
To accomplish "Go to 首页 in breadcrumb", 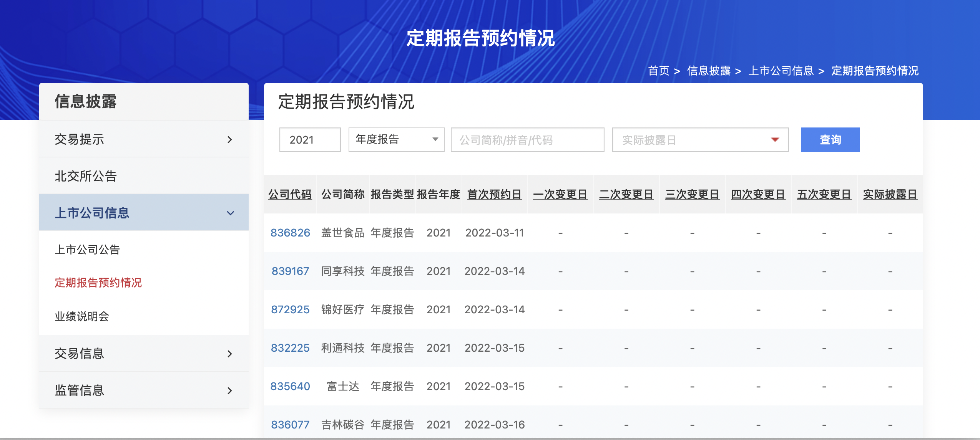I will tap(658, 71).
